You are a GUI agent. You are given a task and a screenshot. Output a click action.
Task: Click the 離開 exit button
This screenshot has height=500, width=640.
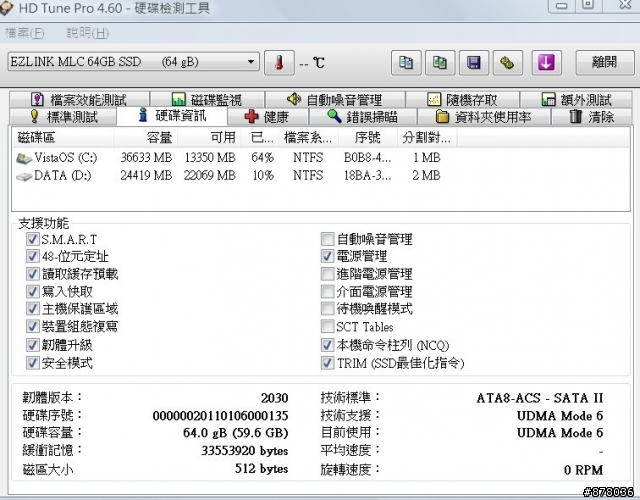(605, 62)
